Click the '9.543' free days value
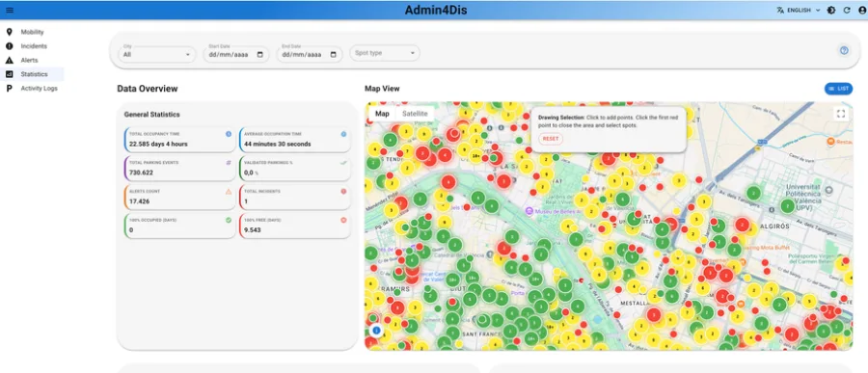 253,229
